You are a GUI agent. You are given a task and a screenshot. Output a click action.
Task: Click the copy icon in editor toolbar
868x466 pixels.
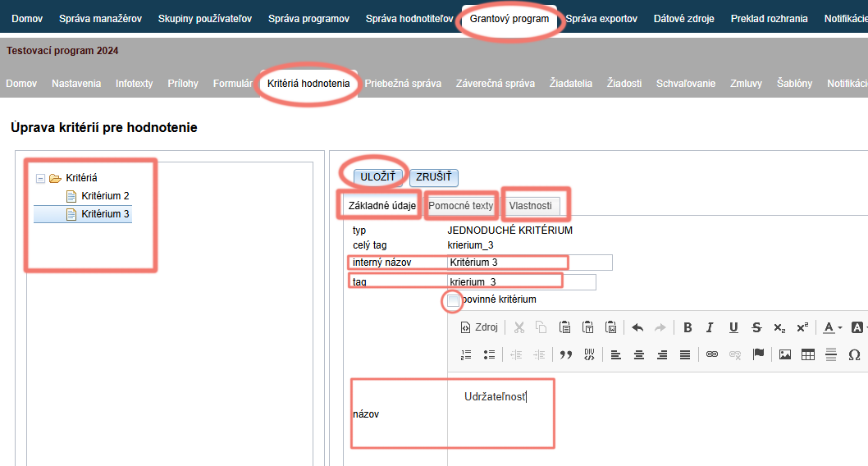(x=541, y=327)
